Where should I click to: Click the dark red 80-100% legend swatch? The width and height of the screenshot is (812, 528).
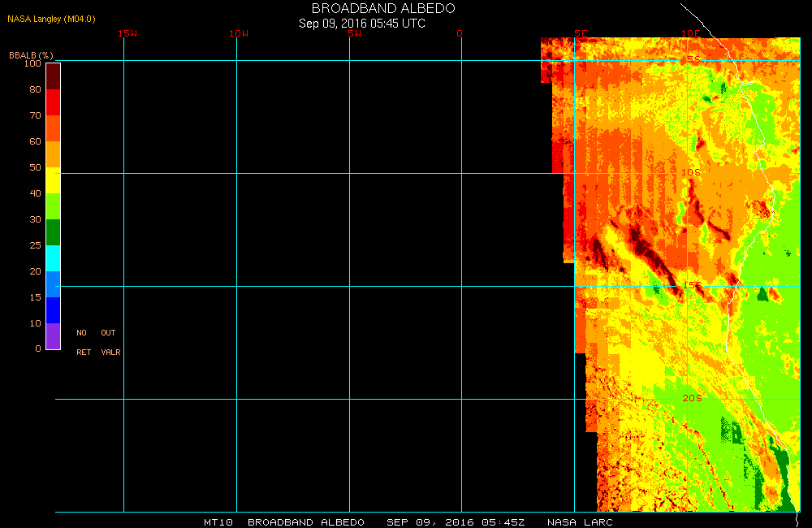point(53,76)
